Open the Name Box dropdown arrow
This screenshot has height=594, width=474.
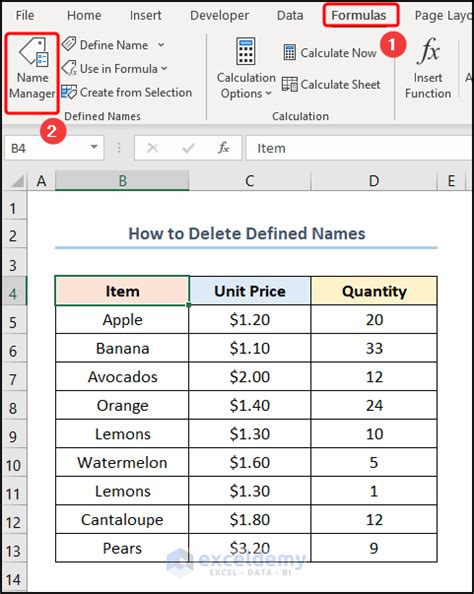[94, 147]
